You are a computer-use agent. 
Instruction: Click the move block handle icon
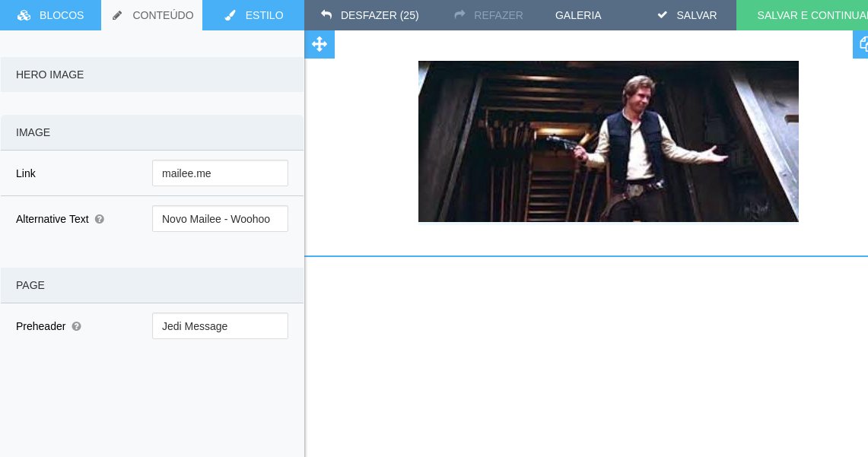tap(320, 44)
